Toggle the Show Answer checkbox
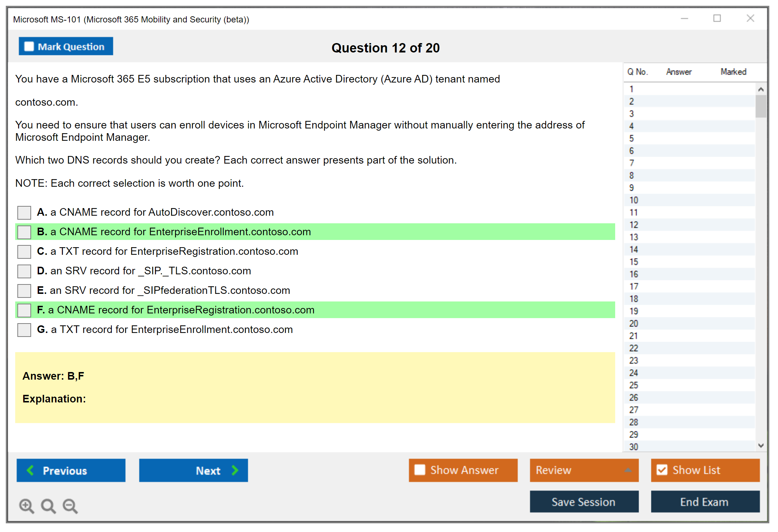This screenshot has height=532, width=778. click(420, 470)
